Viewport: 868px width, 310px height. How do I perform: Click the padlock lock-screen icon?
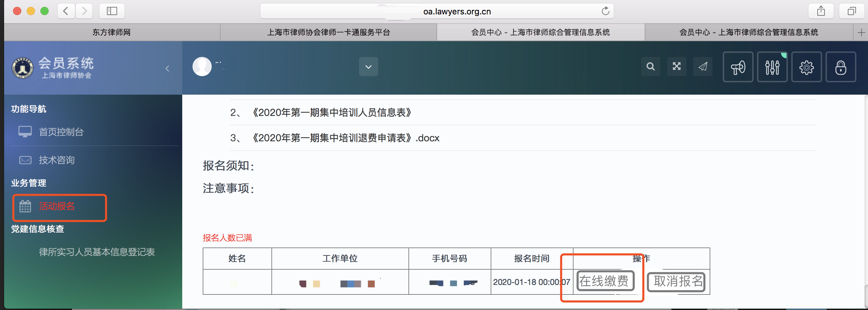point(841,67)
